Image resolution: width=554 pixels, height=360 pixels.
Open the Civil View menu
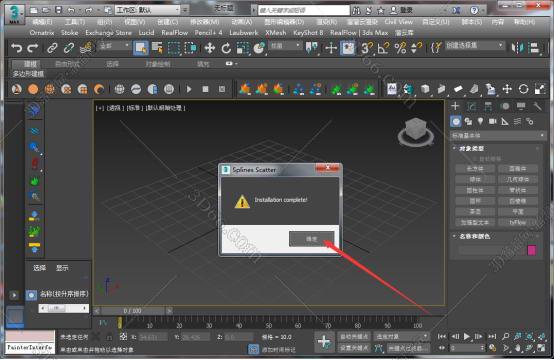(x=399, y=22)
